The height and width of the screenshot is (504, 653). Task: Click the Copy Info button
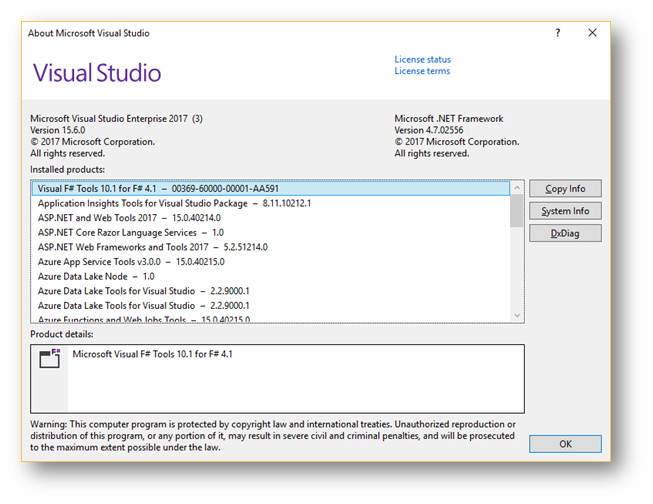pos(565,189)
